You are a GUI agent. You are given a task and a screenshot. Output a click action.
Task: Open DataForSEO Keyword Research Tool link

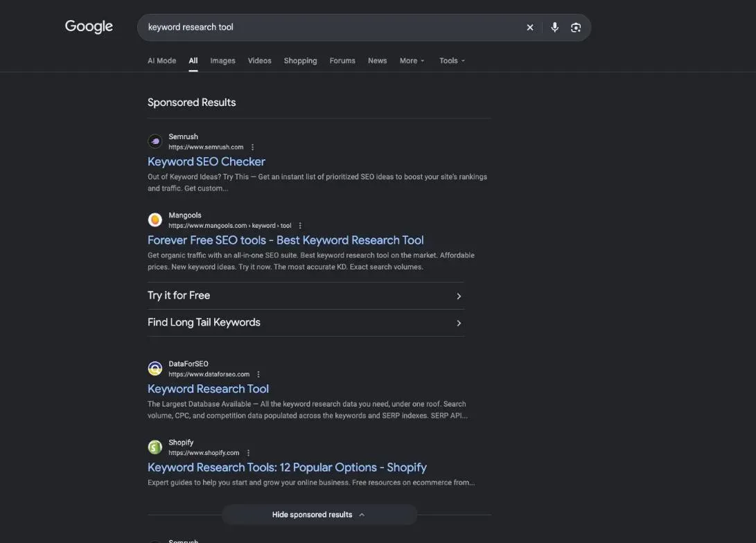click(209, 389)
